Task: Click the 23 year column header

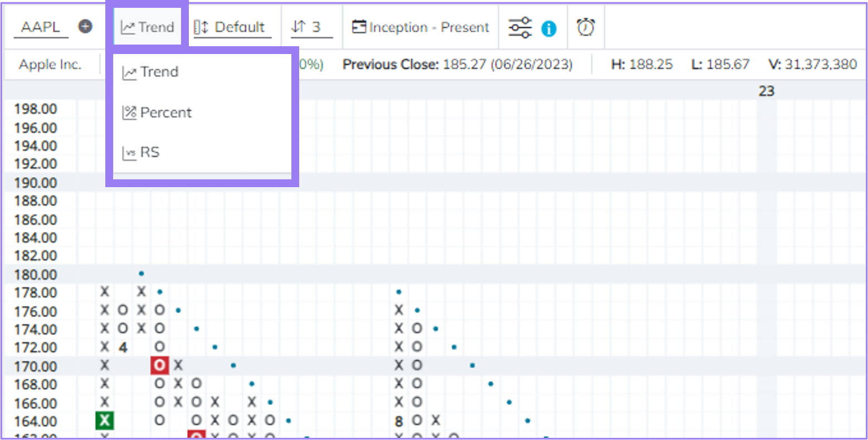Action: (767, 91)
